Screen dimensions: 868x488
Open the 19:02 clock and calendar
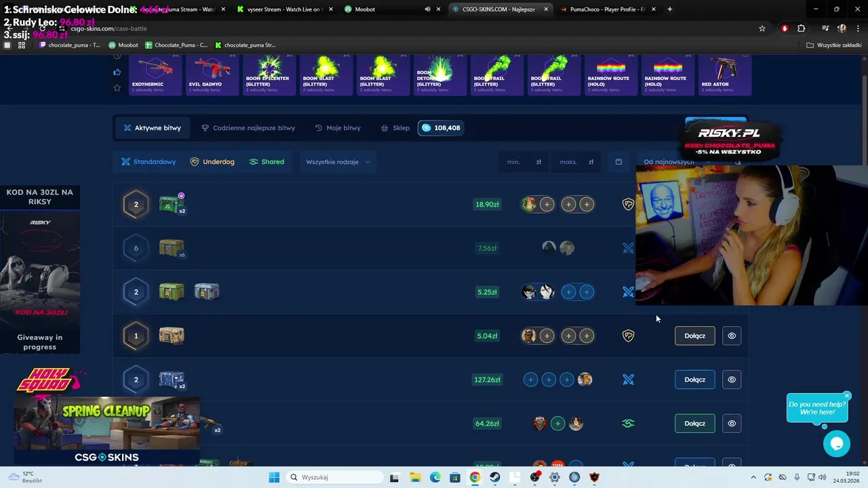848,477
